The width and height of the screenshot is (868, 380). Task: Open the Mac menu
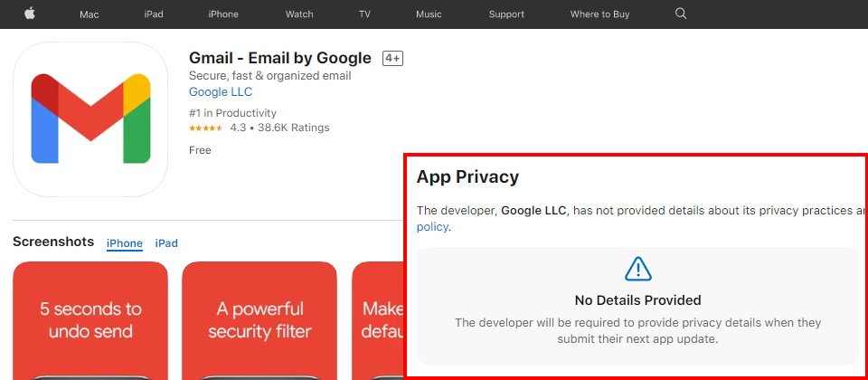tap(90, 14)
